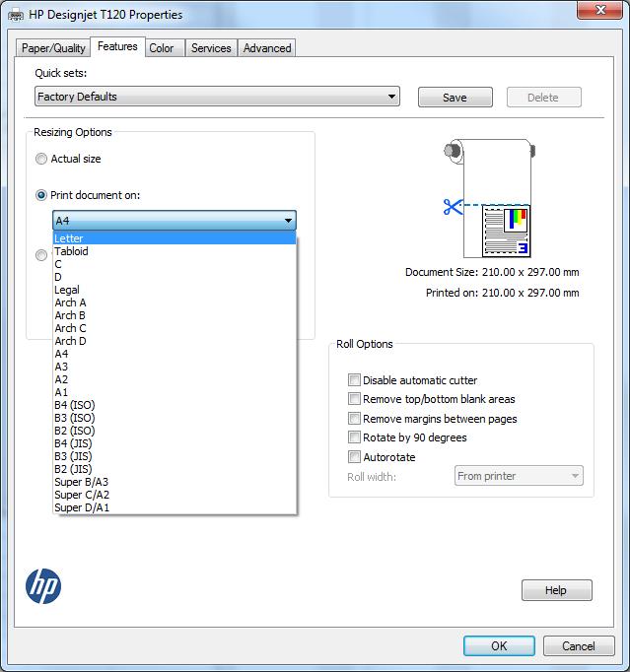Choose A3 paper size

coord(175,367)
